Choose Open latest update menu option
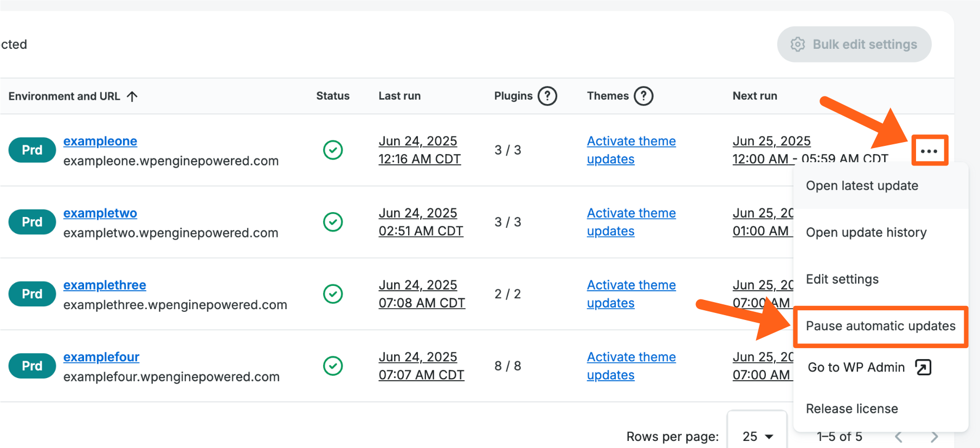This screenshot has width=980, height=448. [x=862, y=186]
